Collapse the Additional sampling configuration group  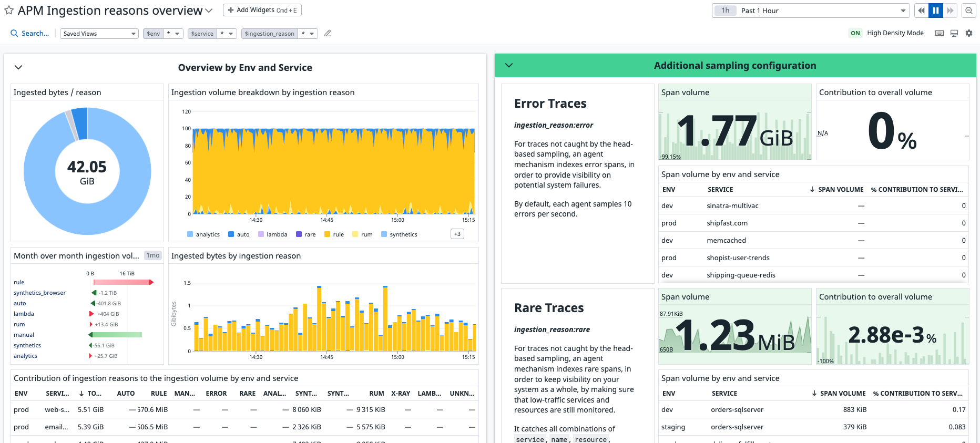(508, 66)
